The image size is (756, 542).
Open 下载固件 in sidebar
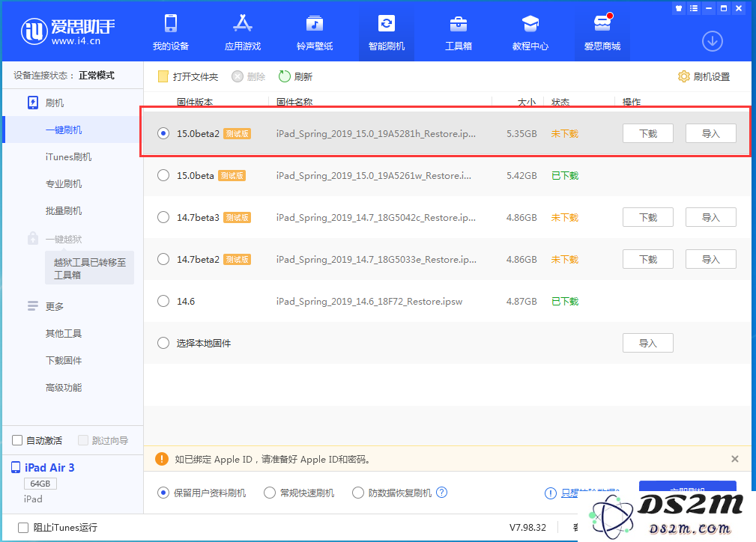click(x=64, y=360)
